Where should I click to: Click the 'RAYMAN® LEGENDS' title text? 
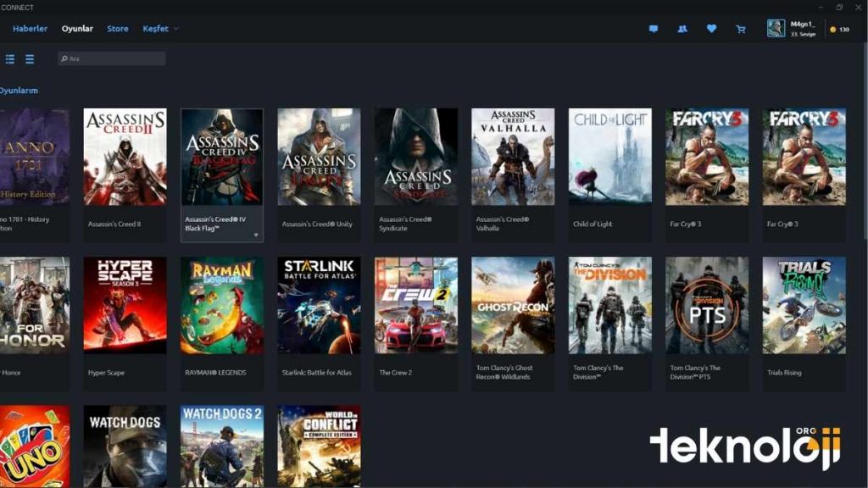click(x=215, y=373)
